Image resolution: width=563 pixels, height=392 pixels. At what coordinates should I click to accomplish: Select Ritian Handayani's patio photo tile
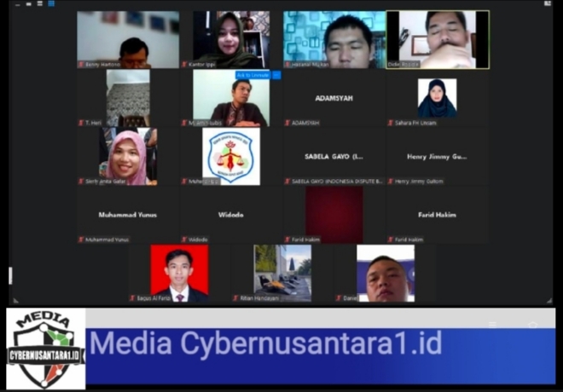pyautogui.click(x=282, y=274)
